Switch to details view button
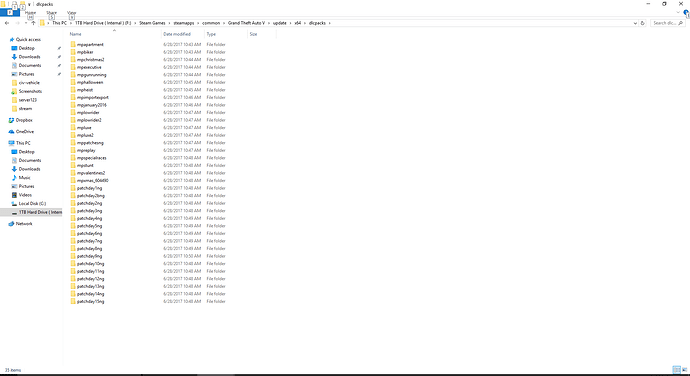 (x=676, y=370)
